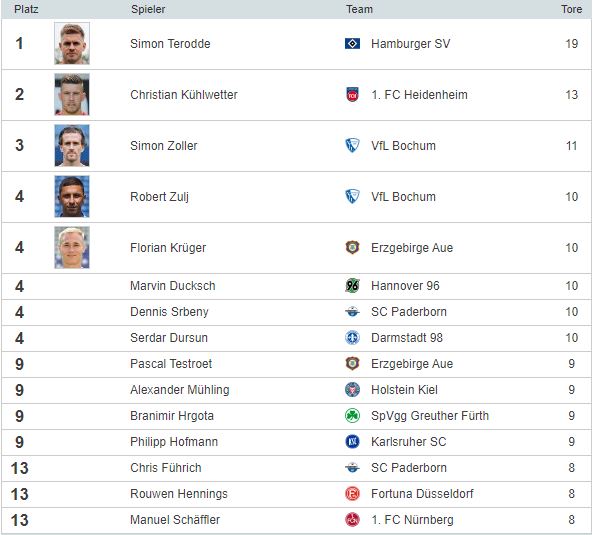Open Marvin Ducksch player profile
The image size is (593, 535).
tap(173, 286)
